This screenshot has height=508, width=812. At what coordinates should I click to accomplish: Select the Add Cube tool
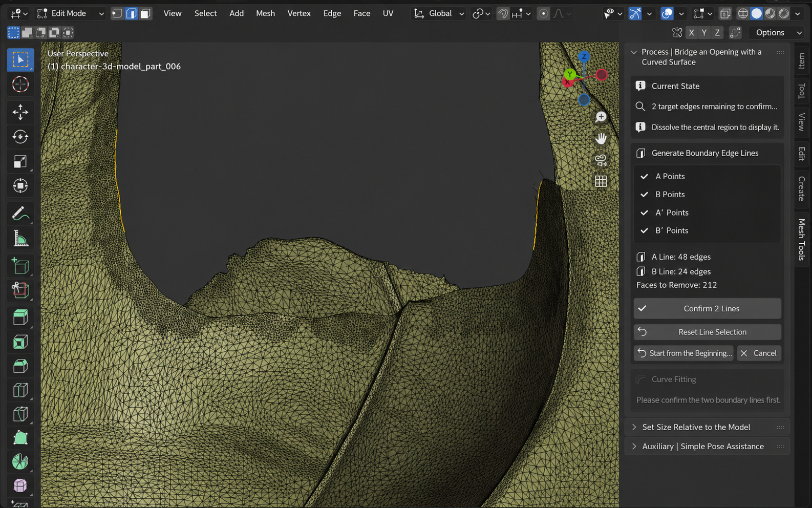click(20, 266)
